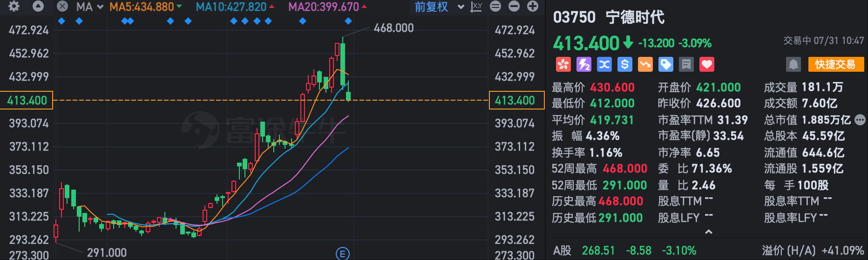868x260 pixels.
Task: Click 量比 value 2.46
Action: [x=704, y=185]
